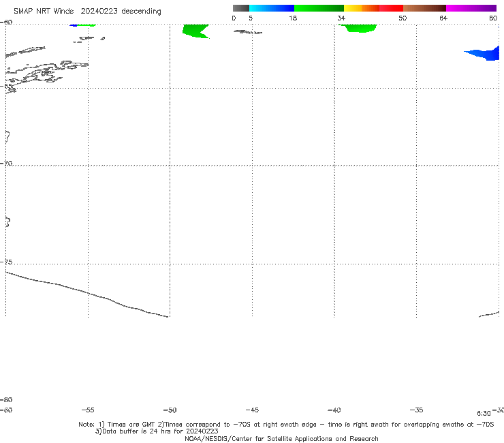This screenshot has width=504, height=443.
Task: Click the color bar label "50"
Action: click(403, 18)
